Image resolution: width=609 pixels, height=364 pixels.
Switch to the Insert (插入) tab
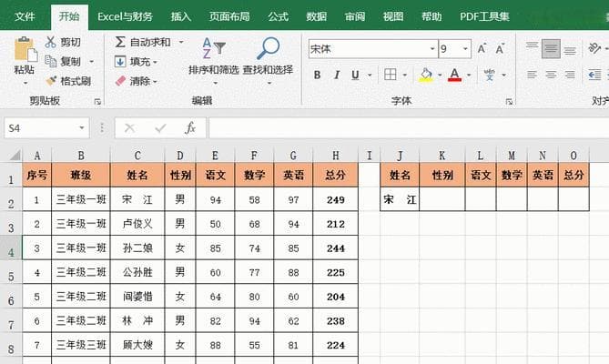coord(180,16)
